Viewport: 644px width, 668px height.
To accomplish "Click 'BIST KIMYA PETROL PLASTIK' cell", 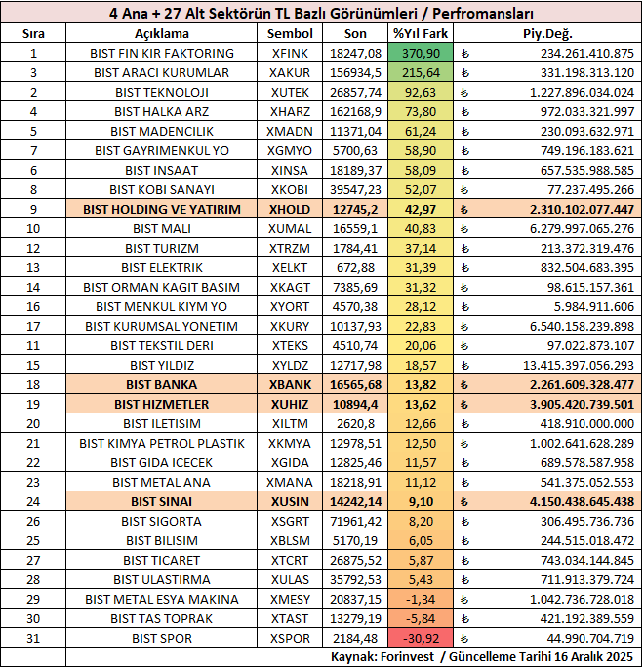I will (162, 443).
